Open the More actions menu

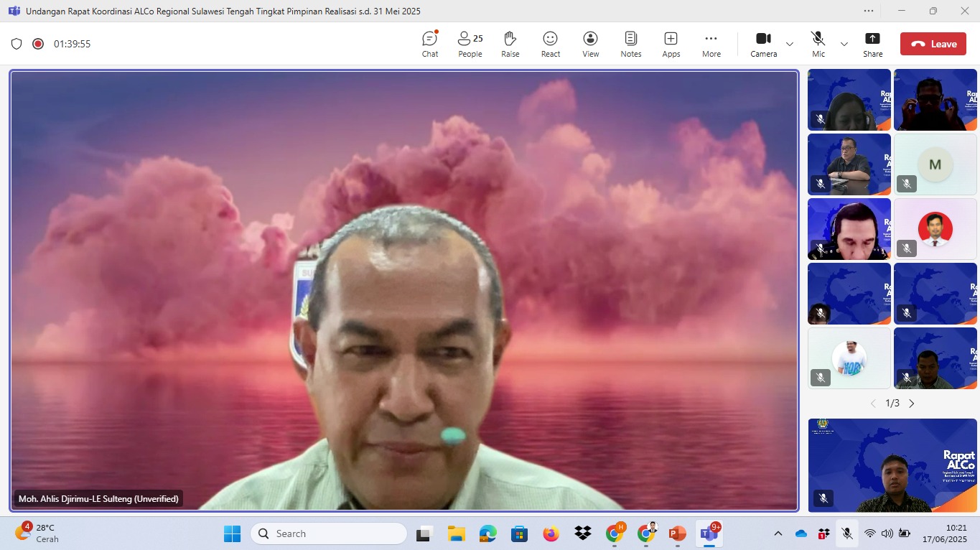(711, 44)
